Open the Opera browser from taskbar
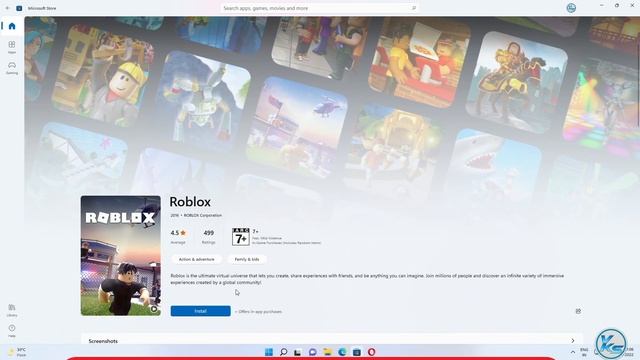 point(371,352)
